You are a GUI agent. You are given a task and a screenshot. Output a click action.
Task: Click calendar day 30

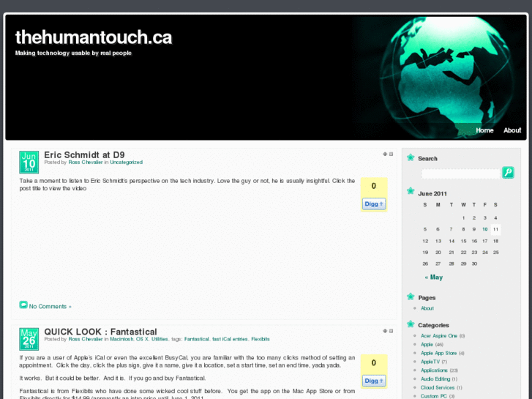[474, 264]
